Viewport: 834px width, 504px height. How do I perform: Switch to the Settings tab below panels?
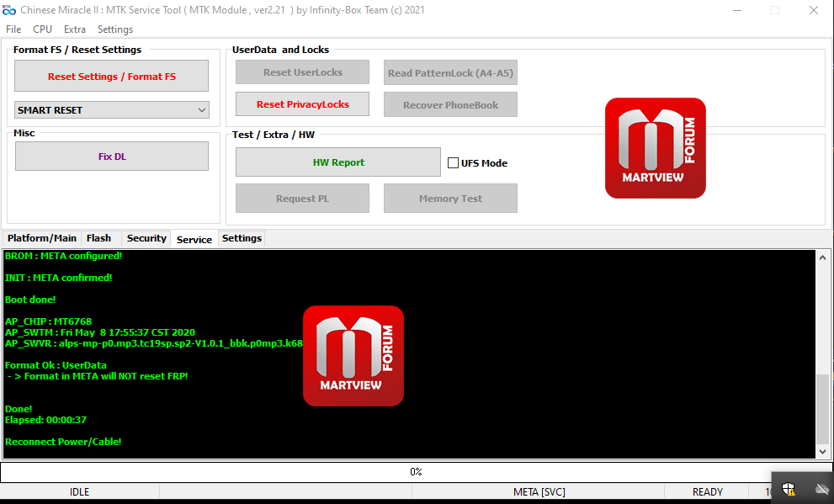pos(242,238)
